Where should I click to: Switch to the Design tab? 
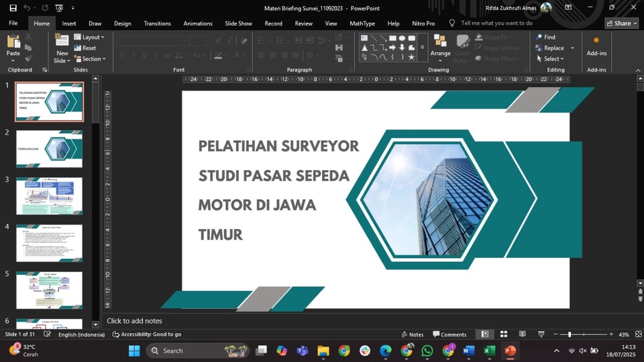tap(122, 23)
